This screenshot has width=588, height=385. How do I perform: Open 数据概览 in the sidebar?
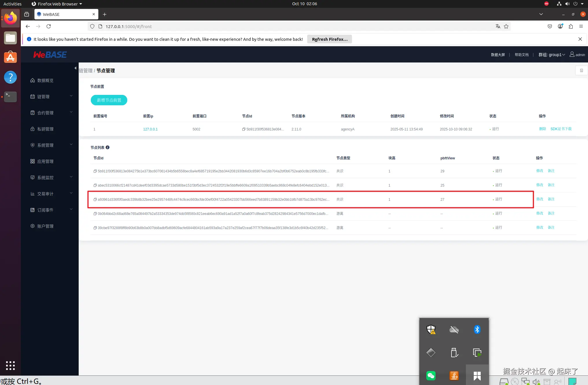(x=45, y=80)
